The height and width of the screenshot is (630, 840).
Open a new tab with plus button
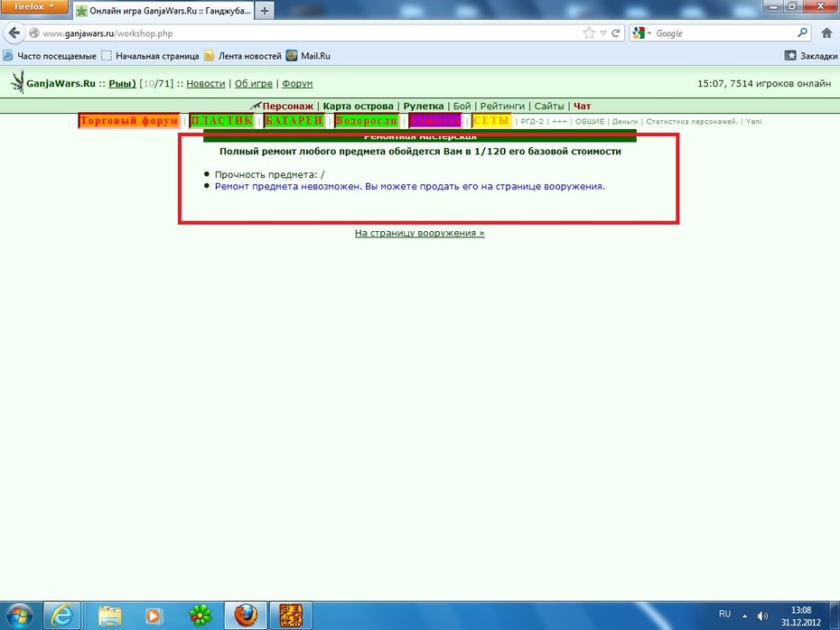pyautogui.click(x=264, y=10)
